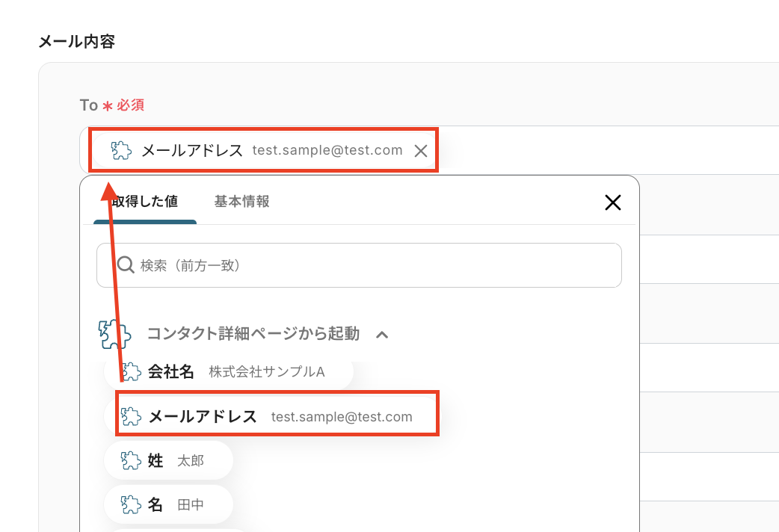Click the メール内容 heading
779x532 pixels.
77,41
